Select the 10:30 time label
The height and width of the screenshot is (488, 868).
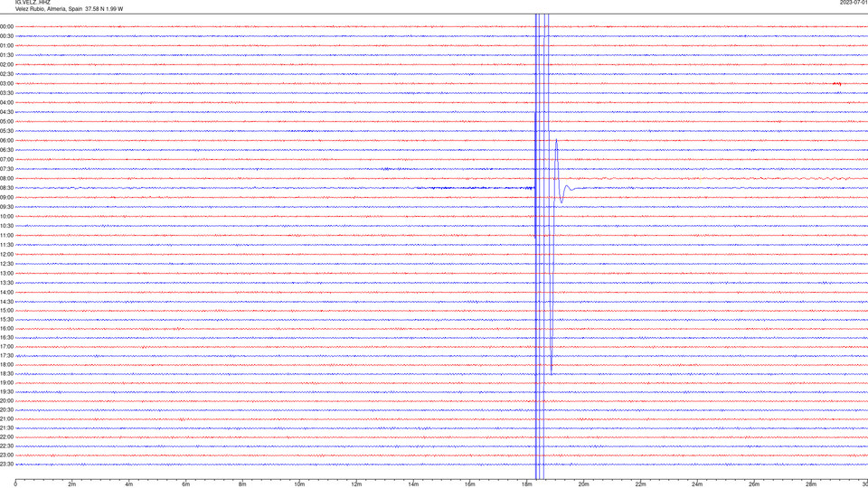(x=6, y=226)
